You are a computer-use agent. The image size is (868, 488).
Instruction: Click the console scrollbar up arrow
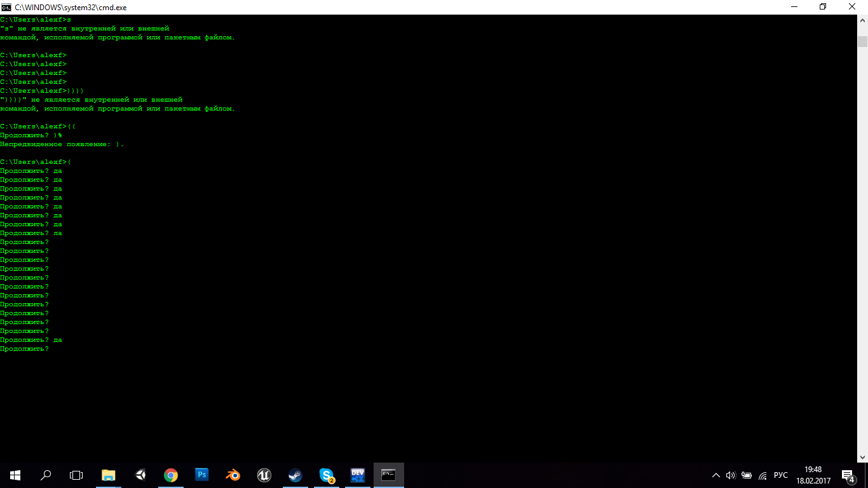pyautogui.click(x=862, y=20)
